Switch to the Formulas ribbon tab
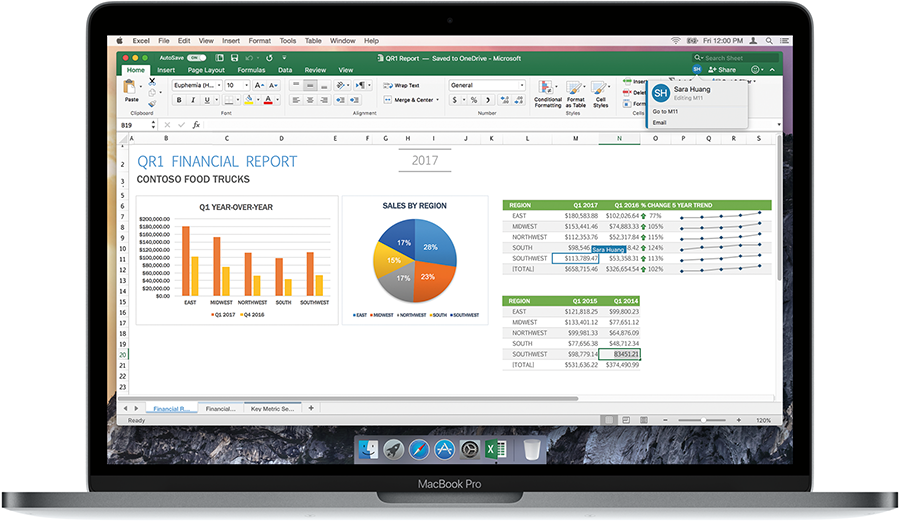The height and width of the screenshot is (523, 900). pyautogui.click(x=251, y=70)
